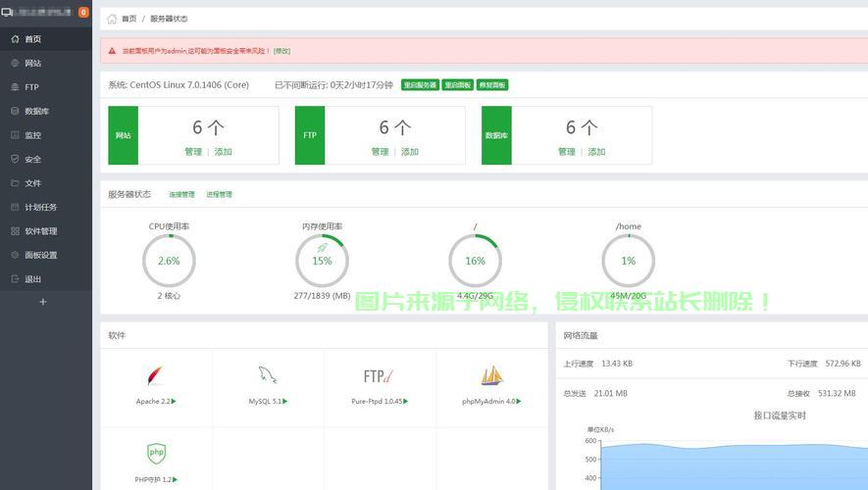Open 面板设置 in the sidebar
The height and width of the screenshot is (490, 868).
pyautogui.click(x=40, y=255)
